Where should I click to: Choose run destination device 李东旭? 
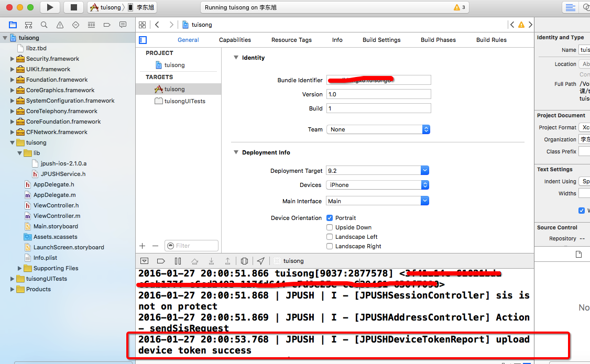141,7
